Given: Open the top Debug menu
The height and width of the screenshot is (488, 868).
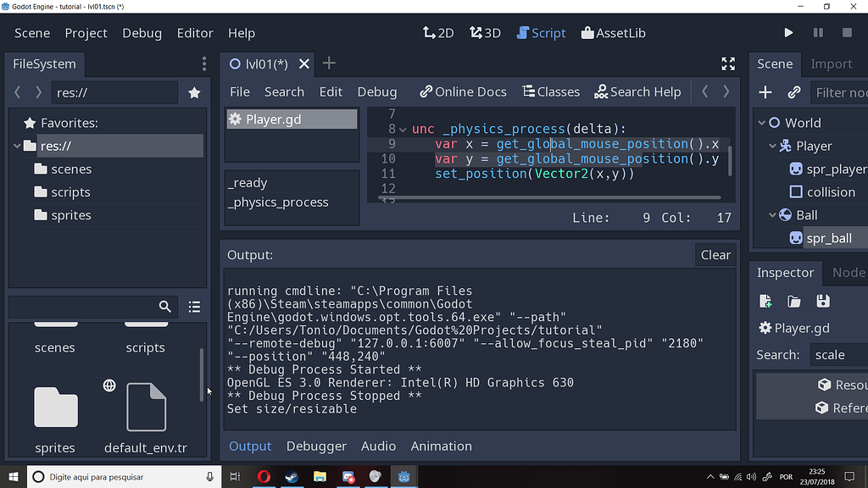Looking at the screenshot, I should (x=142, y=33).
